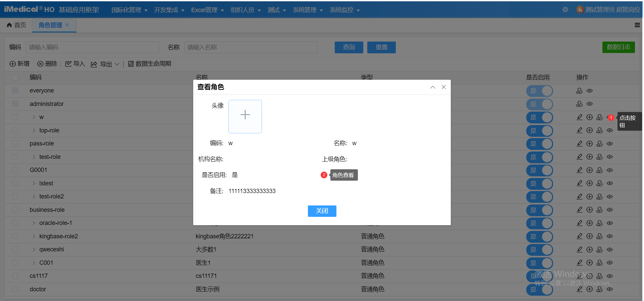Expand the qweceshi tree row
The width and height of the screenshot is (644, 301).
click(x=34, y=249)
